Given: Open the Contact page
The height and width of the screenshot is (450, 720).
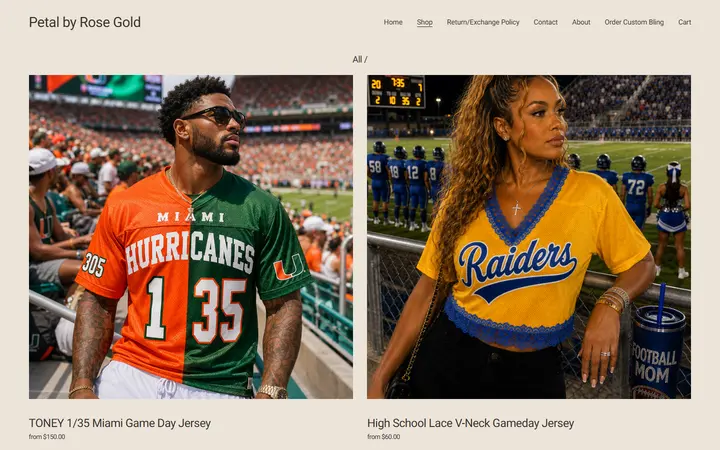Looking at the screenshot, I should point(546,22).
